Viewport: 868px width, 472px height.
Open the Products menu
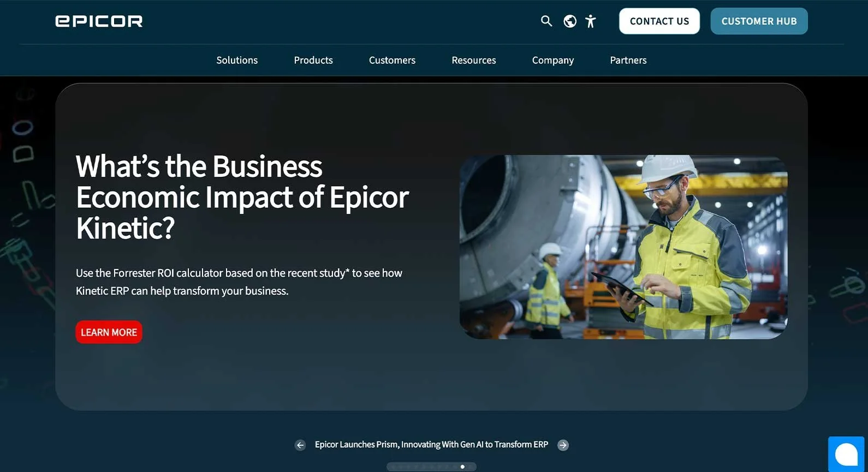pyautogui.click(x=313, y=60)
